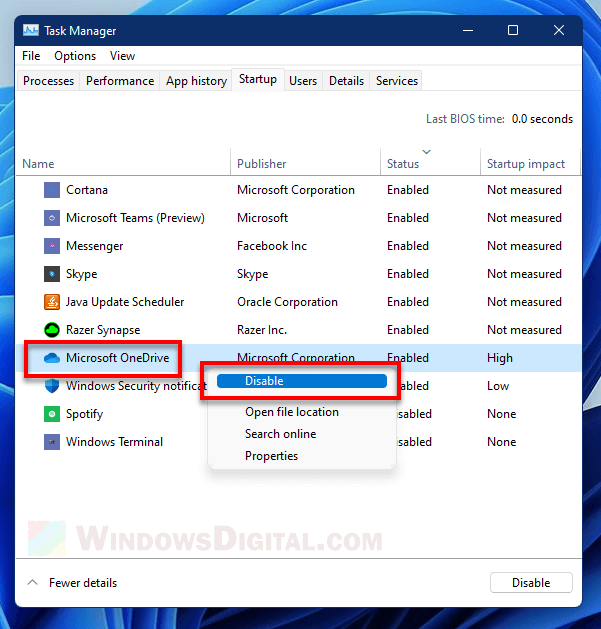
Task: Click the Oracle Corporation publisher cell
Action: 287,302
